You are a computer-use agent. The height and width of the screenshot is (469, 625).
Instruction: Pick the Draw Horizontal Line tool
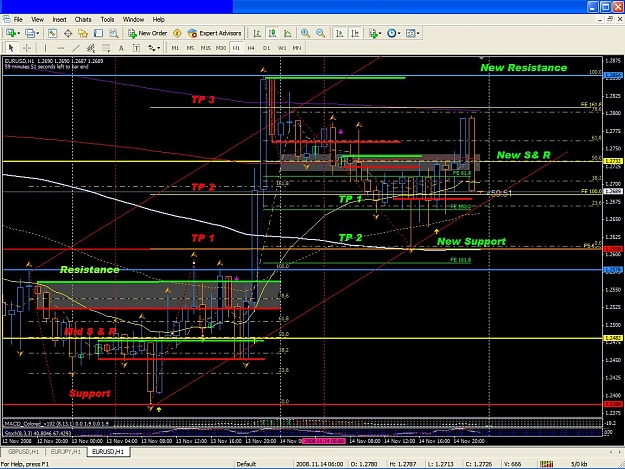point(61,48)
